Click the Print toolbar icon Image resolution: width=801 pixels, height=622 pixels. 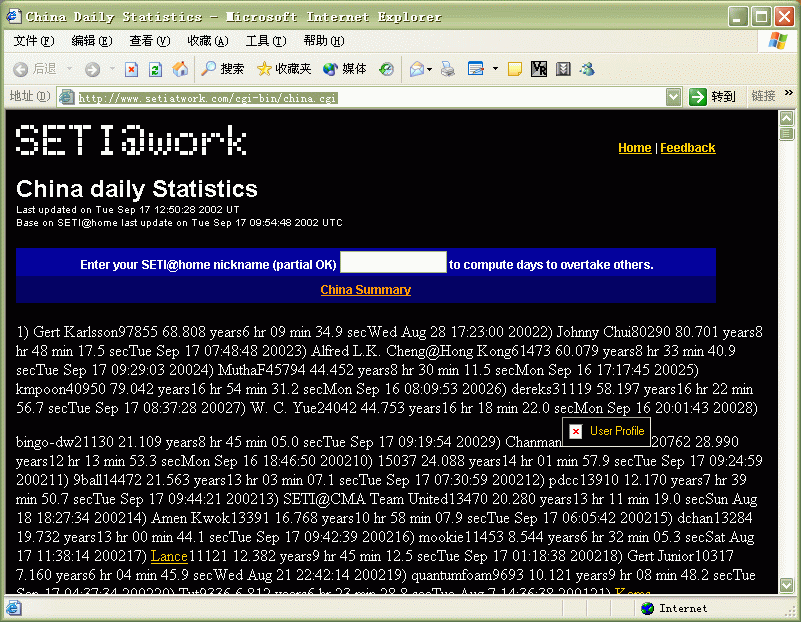[x=448, y=69]
